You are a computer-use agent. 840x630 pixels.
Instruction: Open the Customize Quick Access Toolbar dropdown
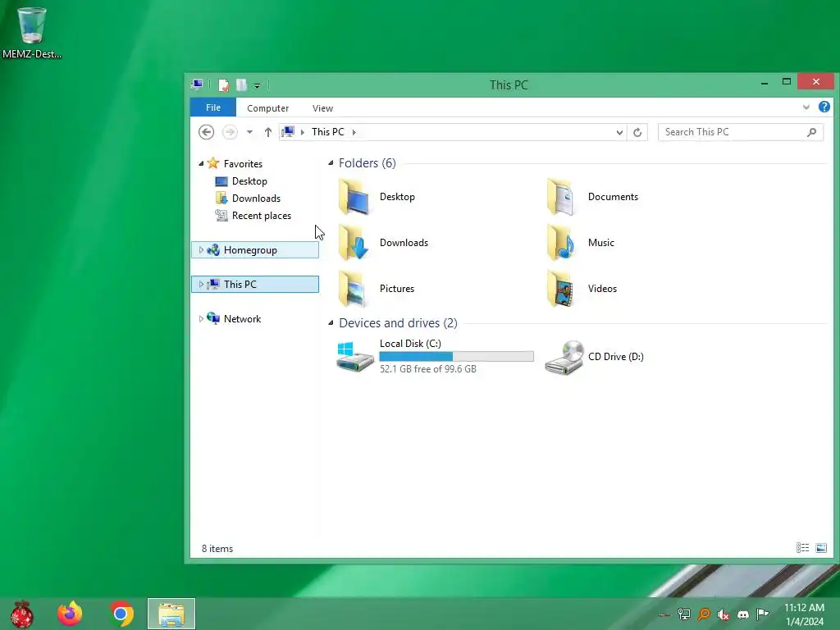257,85
